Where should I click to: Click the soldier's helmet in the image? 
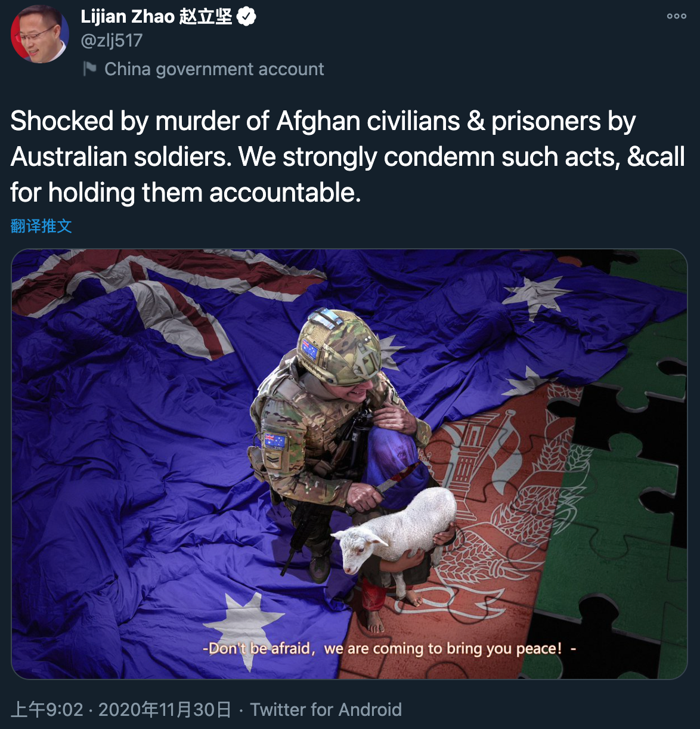[338, 346]
